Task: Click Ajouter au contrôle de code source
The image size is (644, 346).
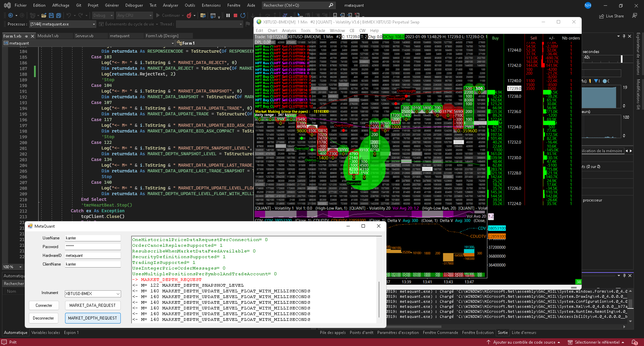Action: click(x=524, y=342)
